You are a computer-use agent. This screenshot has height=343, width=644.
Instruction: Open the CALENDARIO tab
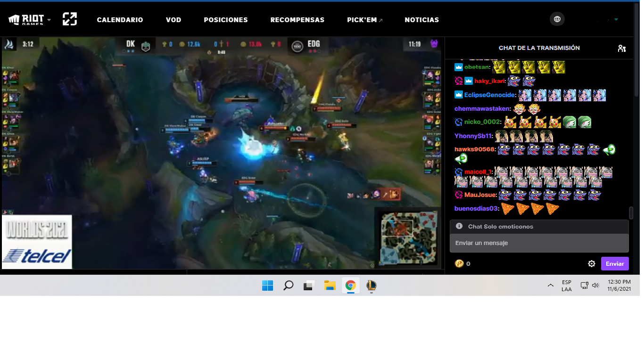pyautogui.click(x=120, y=20)
